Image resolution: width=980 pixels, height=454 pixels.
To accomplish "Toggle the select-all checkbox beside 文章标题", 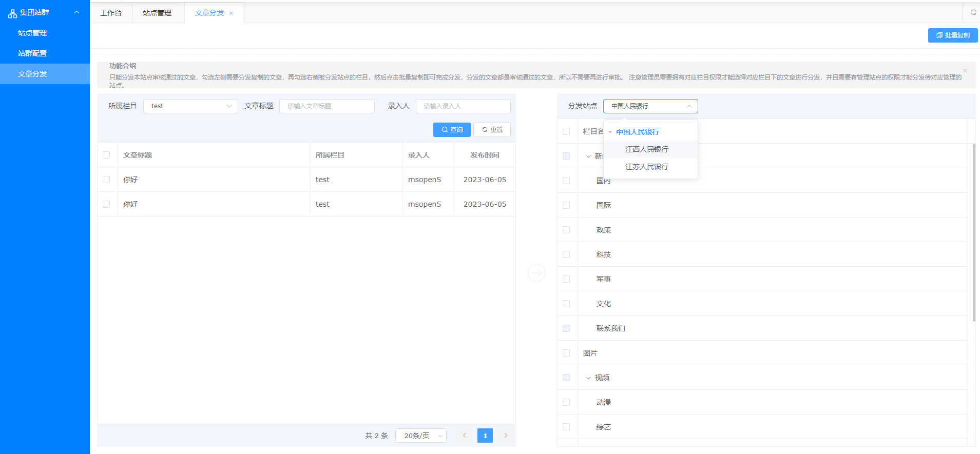I will pos(106,155).
